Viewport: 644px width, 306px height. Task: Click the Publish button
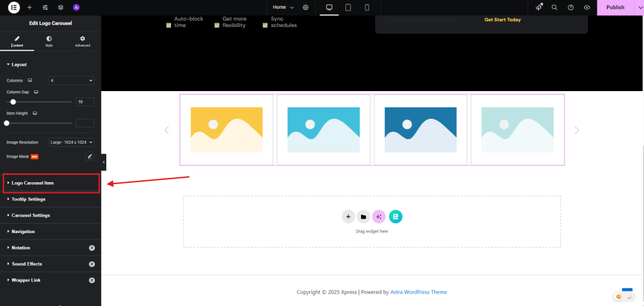tap(614, 8)
